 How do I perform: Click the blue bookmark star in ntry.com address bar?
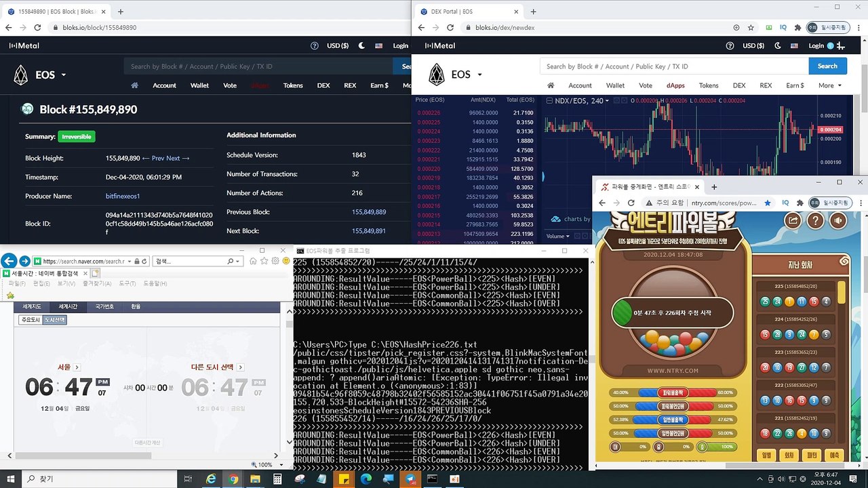pyautogui.click(x=768, y=203)
